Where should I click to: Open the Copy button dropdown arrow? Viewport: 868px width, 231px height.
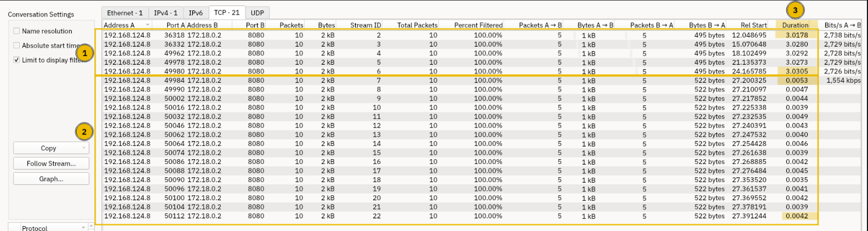pyautogui.click(x=83, y=148)
